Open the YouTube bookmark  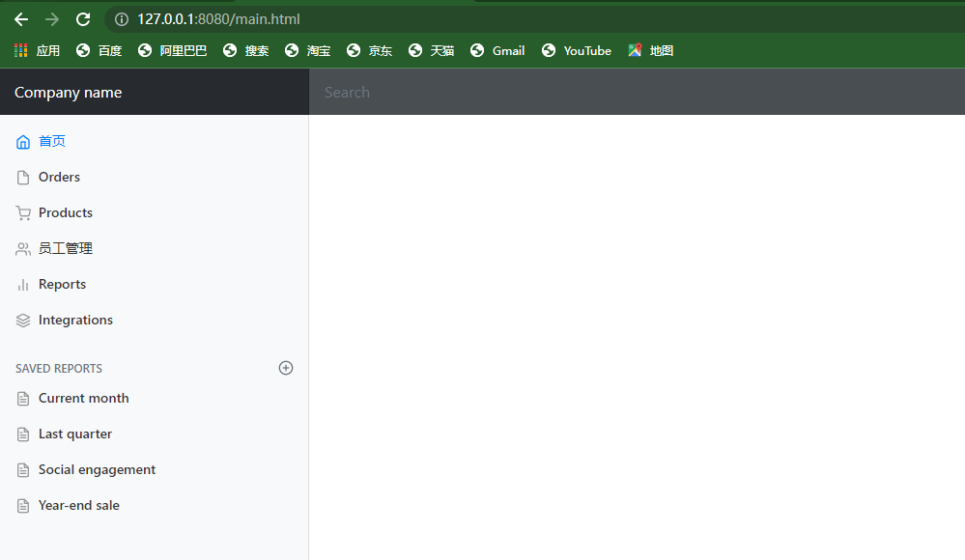click(x=576, y=50)
